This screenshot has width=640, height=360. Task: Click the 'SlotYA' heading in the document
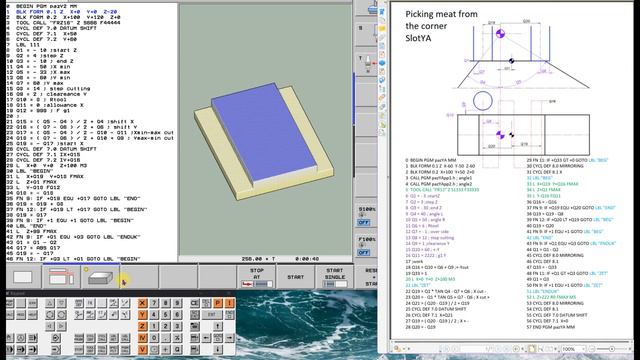(418, 38)
